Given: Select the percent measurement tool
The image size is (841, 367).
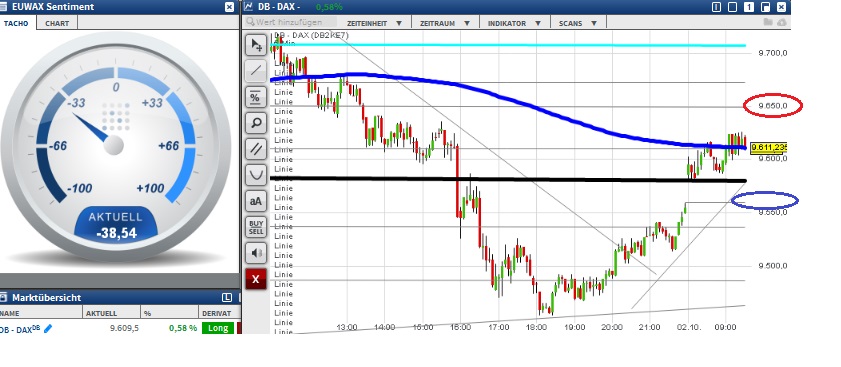Looking at the screenshot, I should pyautogui.click(x=256, y=97).
